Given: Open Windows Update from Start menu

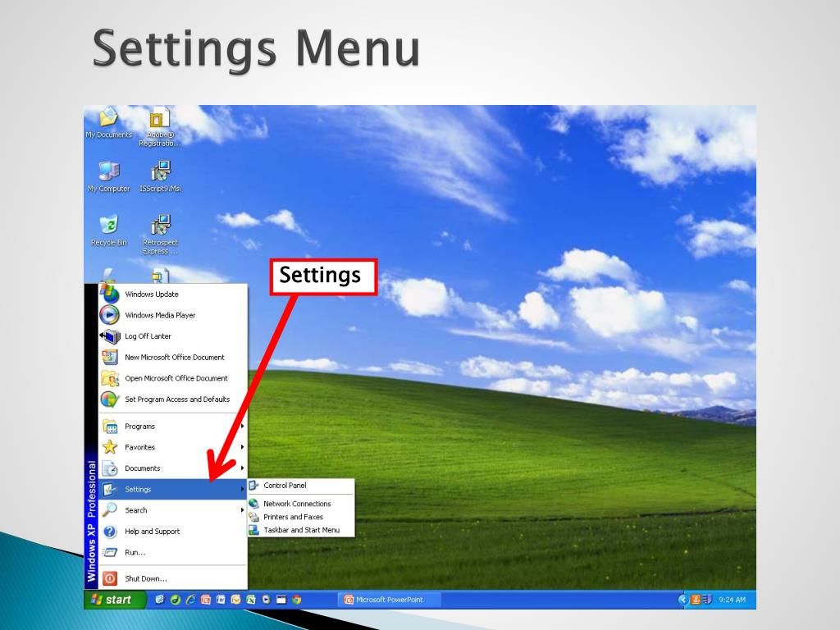Looking at the screenshot, I should click(x=172, y=294).
